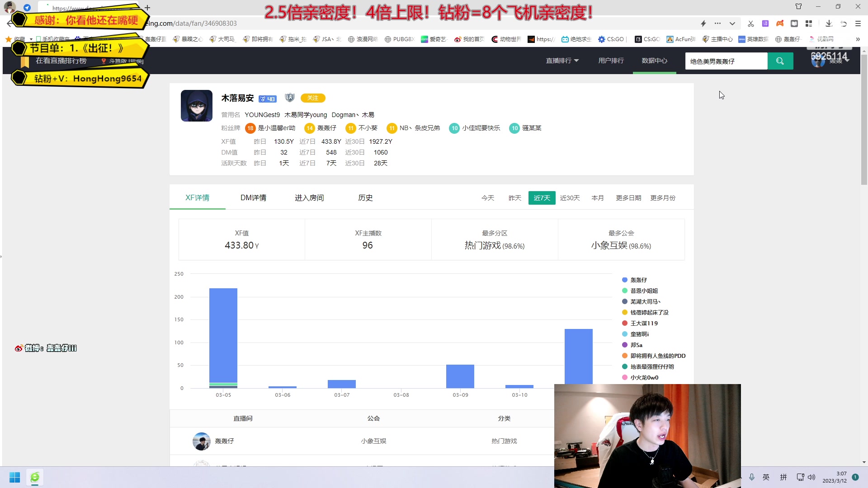868x488 pixels.
Task: Open the 更多日期 date picker
Action: tap(628, 198)
